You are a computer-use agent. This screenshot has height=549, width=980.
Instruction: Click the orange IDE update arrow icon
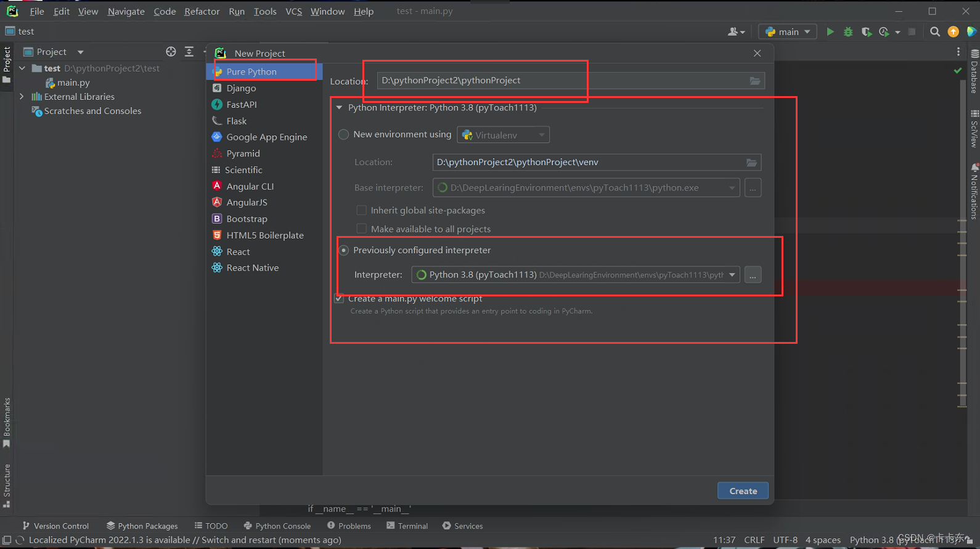click(x=953, y=31)
